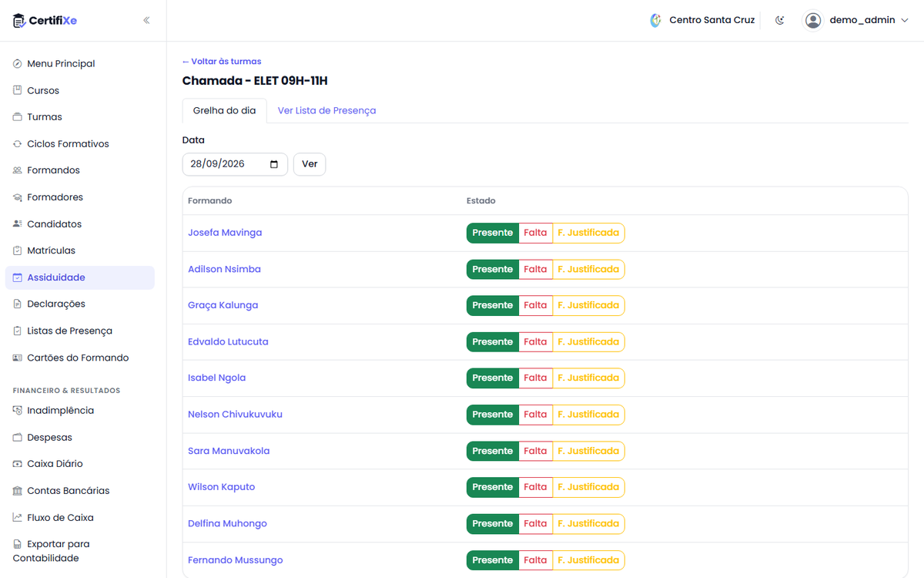
Task: Set Graça Kalunga to F. Justificada
Action: (x=588, y=305)
